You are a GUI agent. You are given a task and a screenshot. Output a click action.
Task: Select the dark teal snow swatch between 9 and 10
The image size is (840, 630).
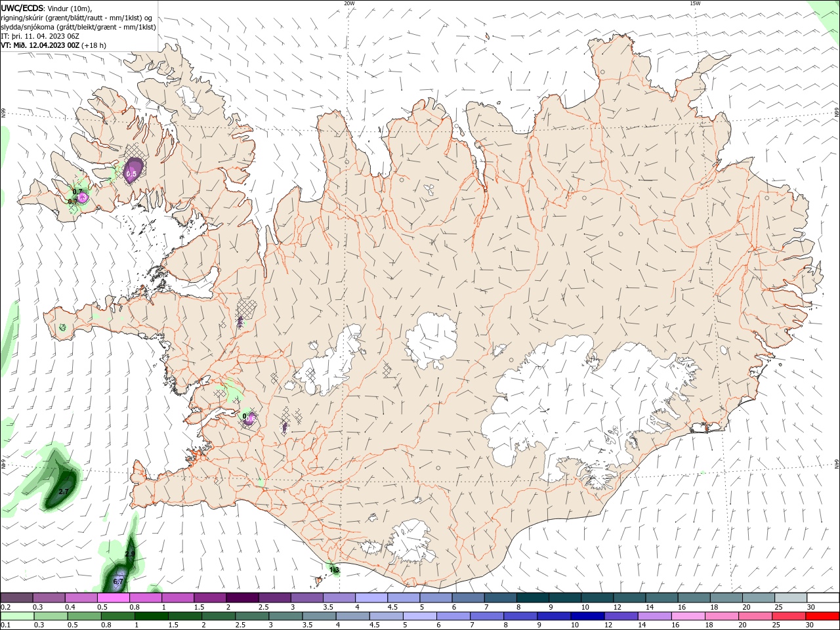pyautogui.click(x=565, y=598)
